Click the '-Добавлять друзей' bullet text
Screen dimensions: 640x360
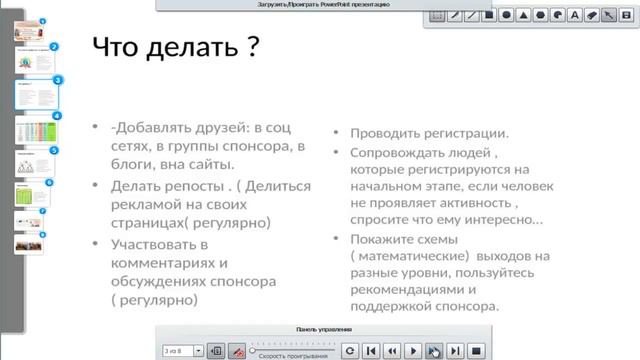[x=208, y=146]
